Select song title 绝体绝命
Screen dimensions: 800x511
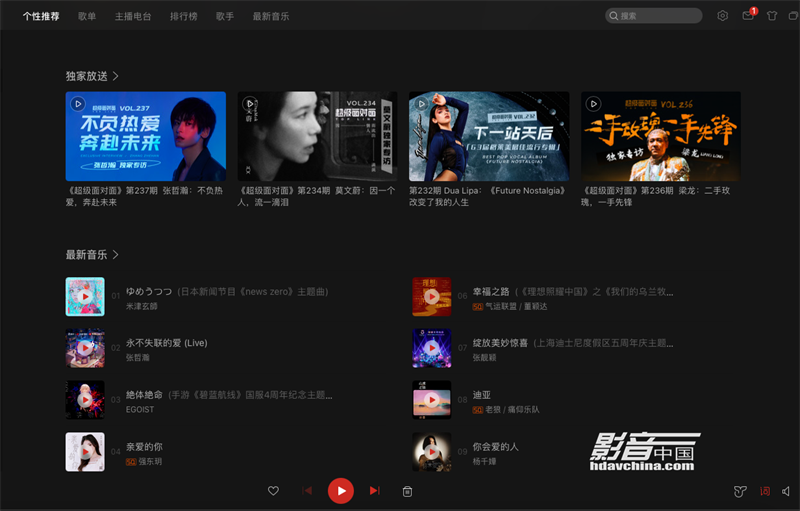click(144, 395)
